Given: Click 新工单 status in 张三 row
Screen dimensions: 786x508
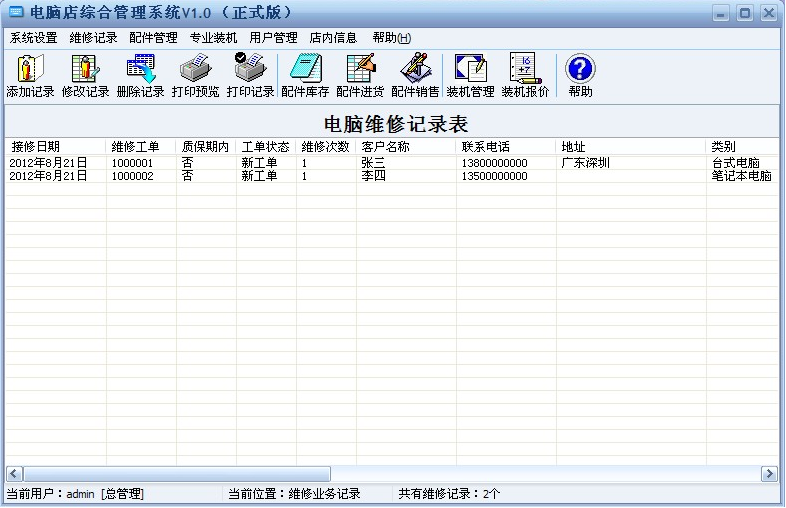Looking at the screenshot, I should click(x=259, y=163).
